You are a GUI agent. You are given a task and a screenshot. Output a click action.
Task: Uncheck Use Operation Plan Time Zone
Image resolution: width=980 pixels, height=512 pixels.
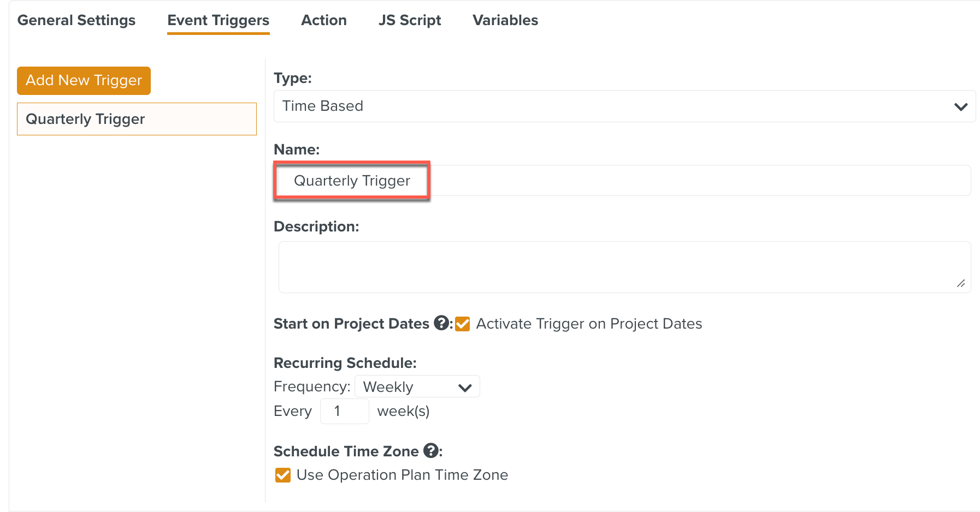click(283, 475)
